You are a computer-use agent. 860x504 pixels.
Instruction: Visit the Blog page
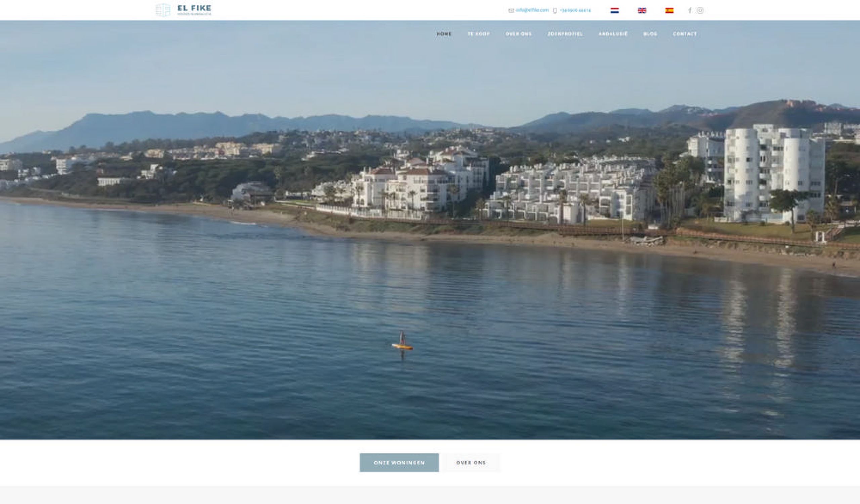[650, 34]
